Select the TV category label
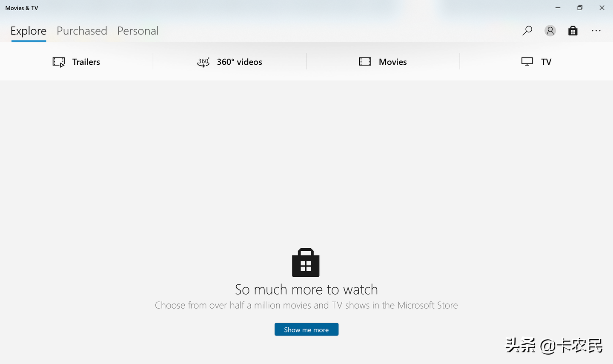The image size is (613, 364). click(x=546, y=62)
